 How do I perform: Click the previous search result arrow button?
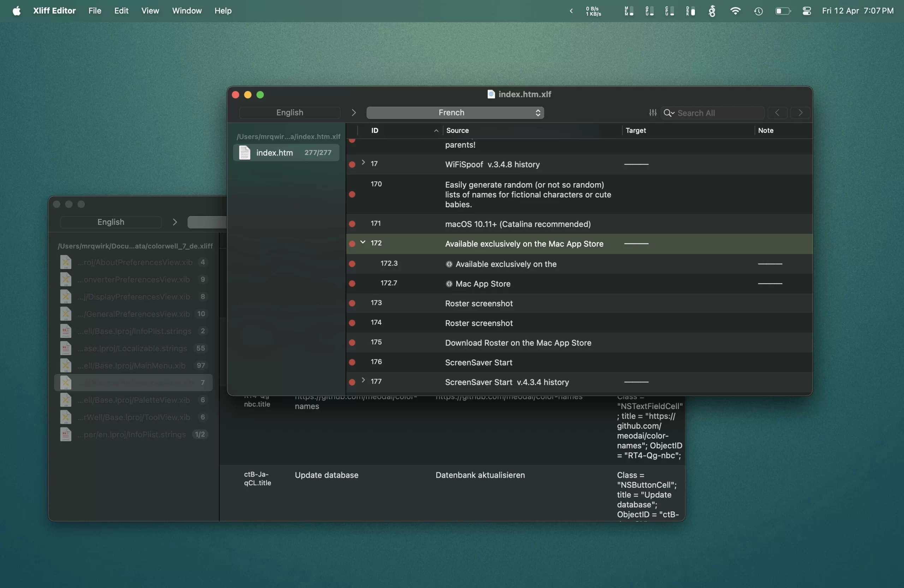tap(777, 113)
